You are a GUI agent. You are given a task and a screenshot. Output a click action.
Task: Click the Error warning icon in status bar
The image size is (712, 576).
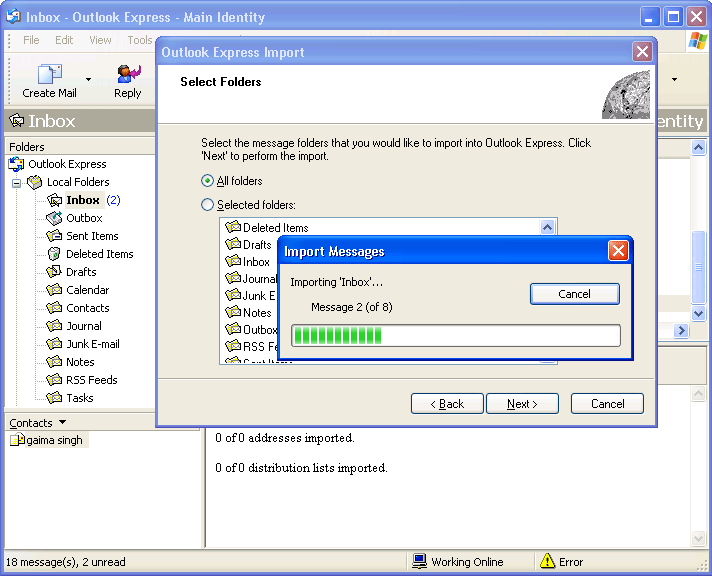(548, 561)
